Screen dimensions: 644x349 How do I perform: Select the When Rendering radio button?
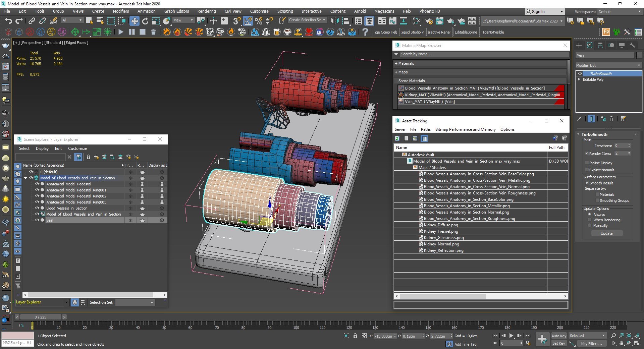coord(589,220)
